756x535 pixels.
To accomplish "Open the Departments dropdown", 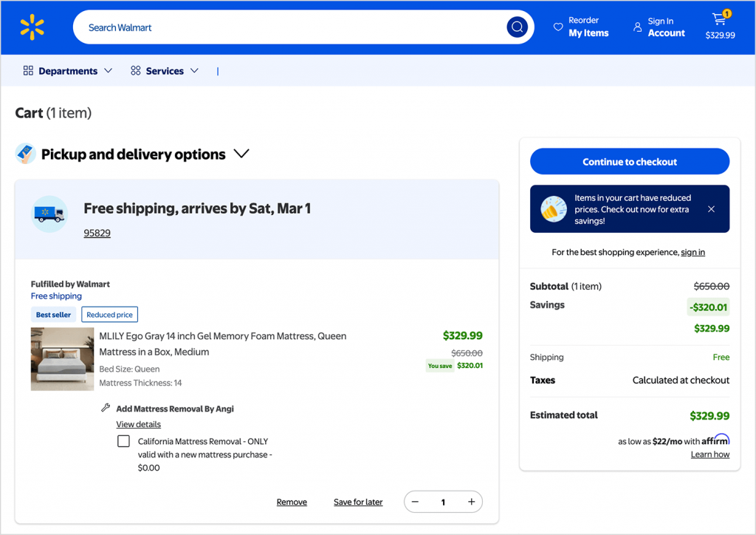I will [109, 71].
